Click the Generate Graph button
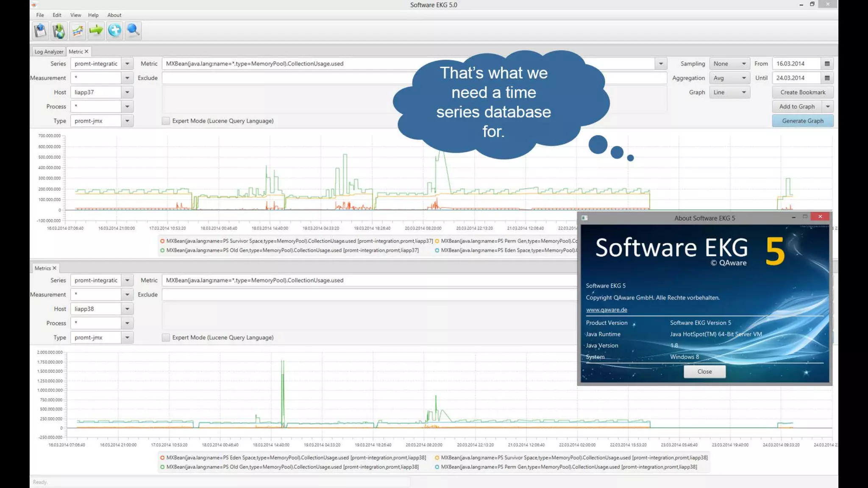 click(802, 121)
